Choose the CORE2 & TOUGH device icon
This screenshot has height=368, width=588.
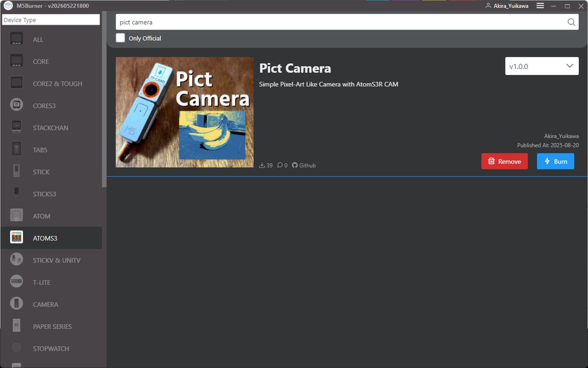click(17, 83)
